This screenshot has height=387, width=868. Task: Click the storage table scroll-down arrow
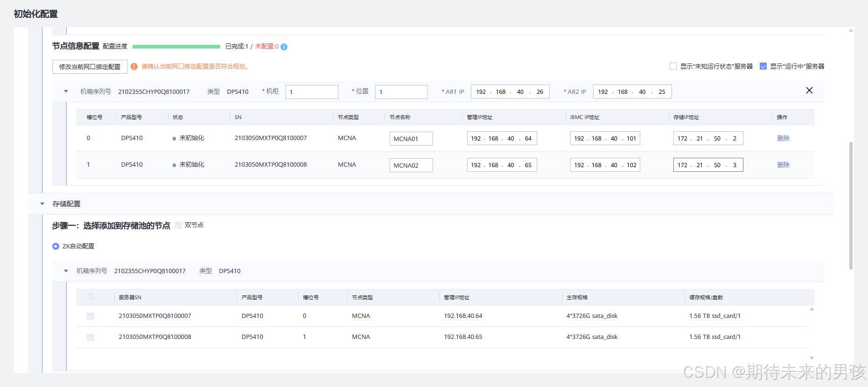point(812,358)
